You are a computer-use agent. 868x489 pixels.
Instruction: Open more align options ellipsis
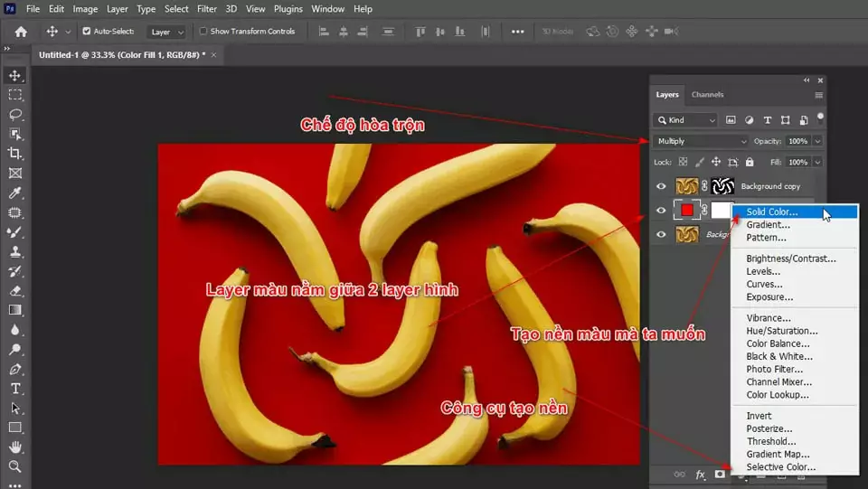click(x=517, y=32)
